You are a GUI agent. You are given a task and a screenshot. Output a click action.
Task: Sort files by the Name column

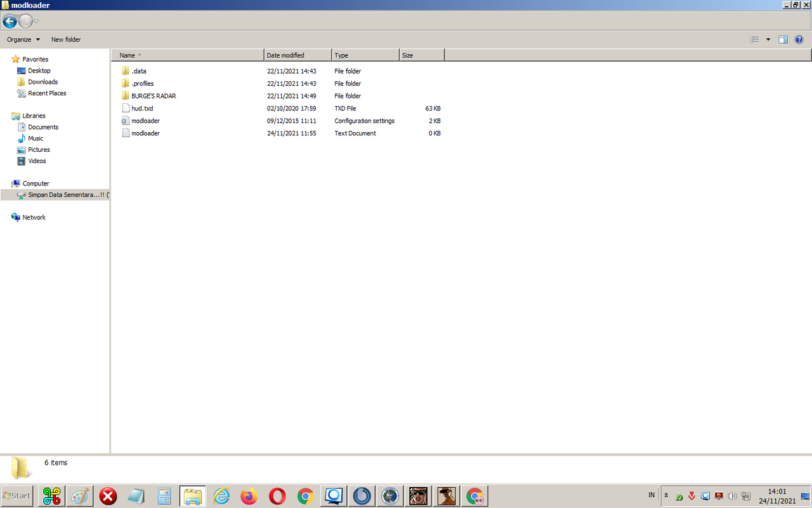click(x=188, y=55)
